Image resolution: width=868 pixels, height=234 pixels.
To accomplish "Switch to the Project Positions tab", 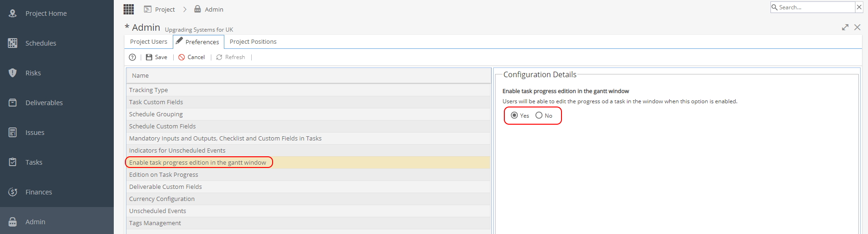I will tap(253, 41).
